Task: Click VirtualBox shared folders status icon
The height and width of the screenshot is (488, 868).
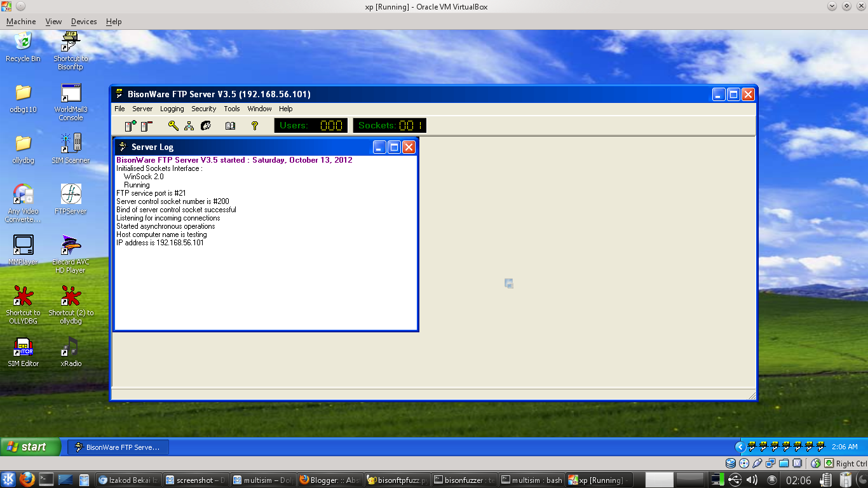Action: tap(783, 463)
